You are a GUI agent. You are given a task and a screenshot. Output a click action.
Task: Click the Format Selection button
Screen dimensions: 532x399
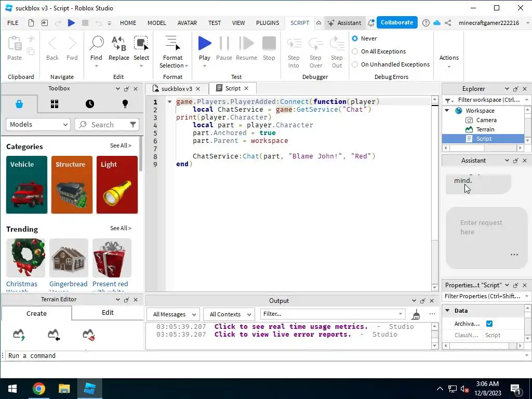(x=172, y=51)
